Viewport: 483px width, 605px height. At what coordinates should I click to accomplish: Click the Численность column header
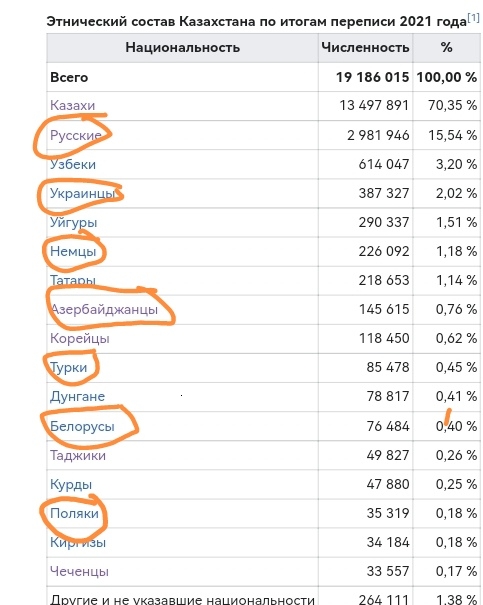coord(365,47)
